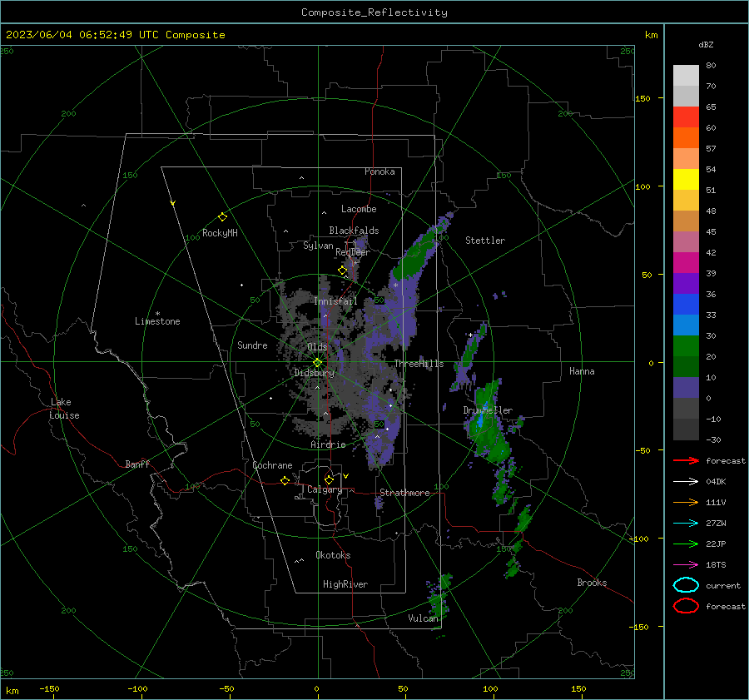
Task: Click the asterisk marker above Limestone
Action: coord(157,314)
